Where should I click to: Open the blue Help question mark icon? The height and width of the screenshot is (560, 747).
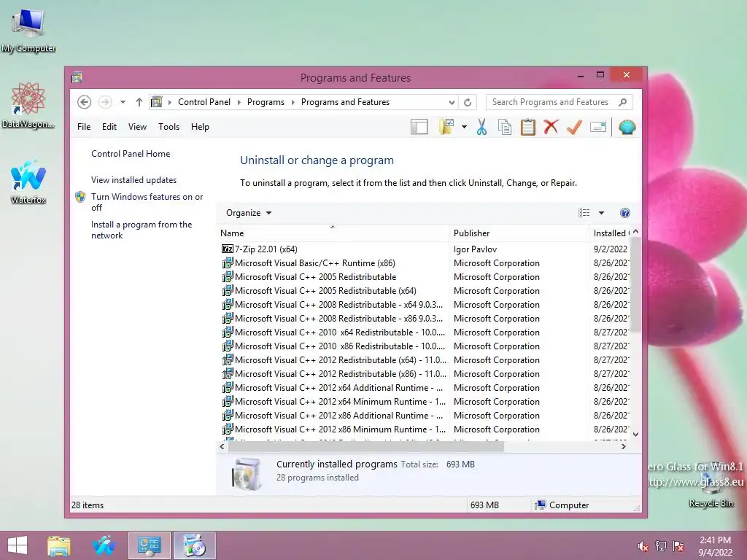(625, 213)
